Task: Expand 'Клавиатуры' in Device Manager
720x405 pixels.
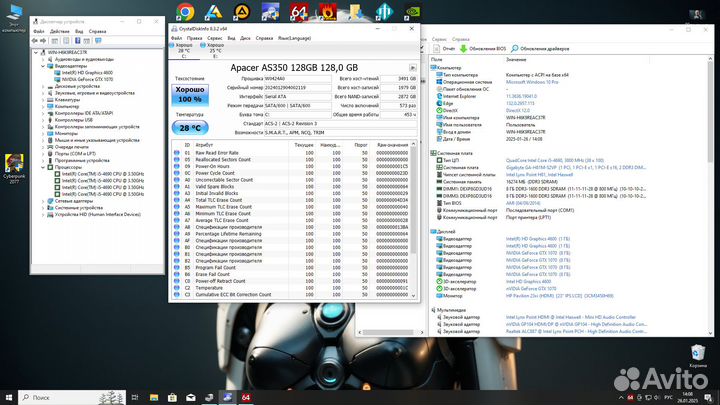Action: pos(43,100)
